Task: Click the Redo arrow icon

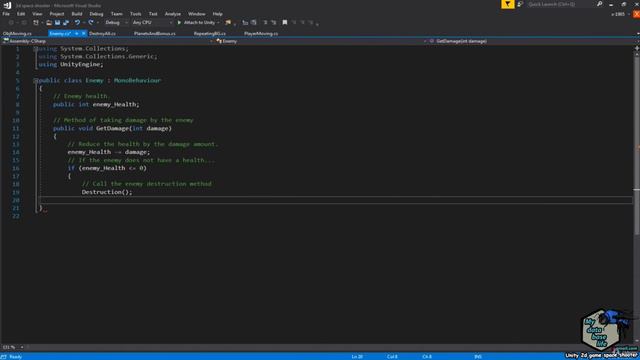Action: point(91,23)
